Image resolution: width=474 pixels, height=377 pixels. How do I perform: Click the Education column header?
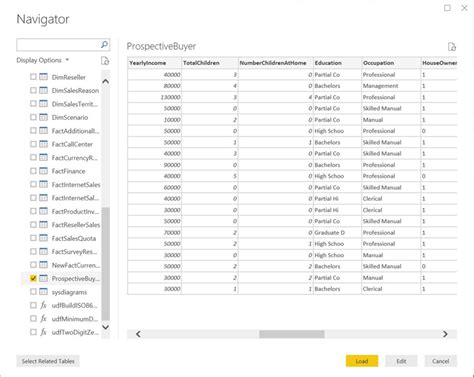pyautogui.click(x=337, y=63)
